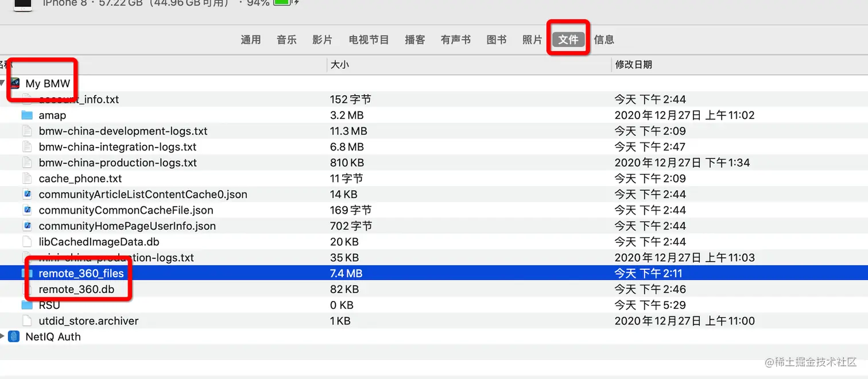The image size is (868, 379).
Task: Select the libCachedImageData.db file name
Action: (x=99, y=242)
